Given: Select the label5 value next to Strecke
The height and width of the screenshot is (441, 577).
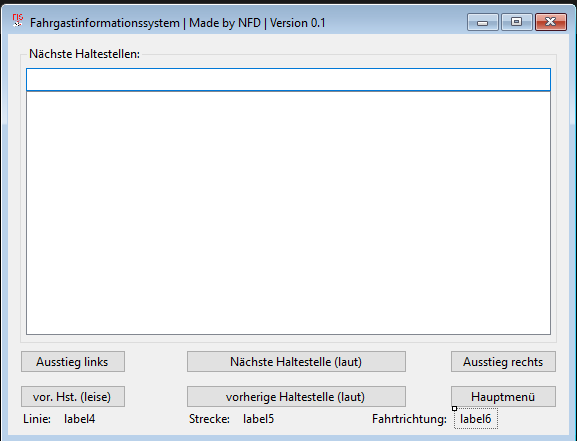Looking at the screenshot, I should (x=258, y=419).
